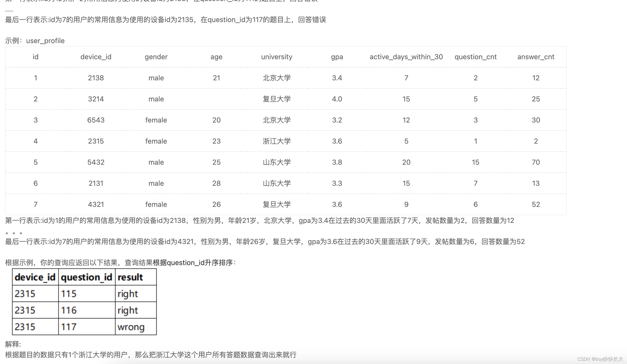Click 'right' in the row with 115
This screenshot has height=364, width=627.
coord(128,294)
